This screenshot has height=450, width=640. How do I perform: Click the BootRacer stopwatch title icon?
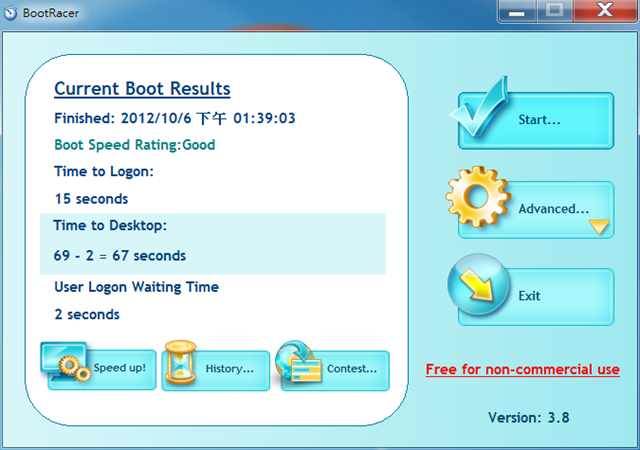coord(10,13)
